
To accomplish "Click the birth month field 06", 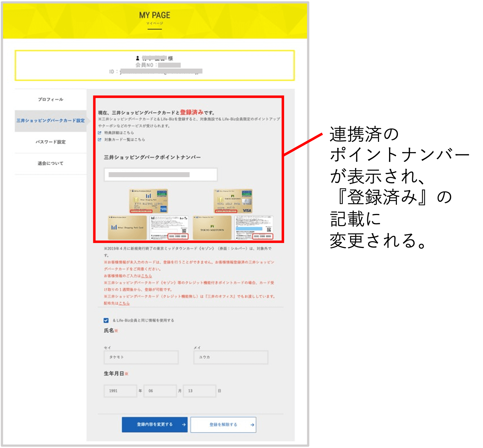I will point(160,391).
